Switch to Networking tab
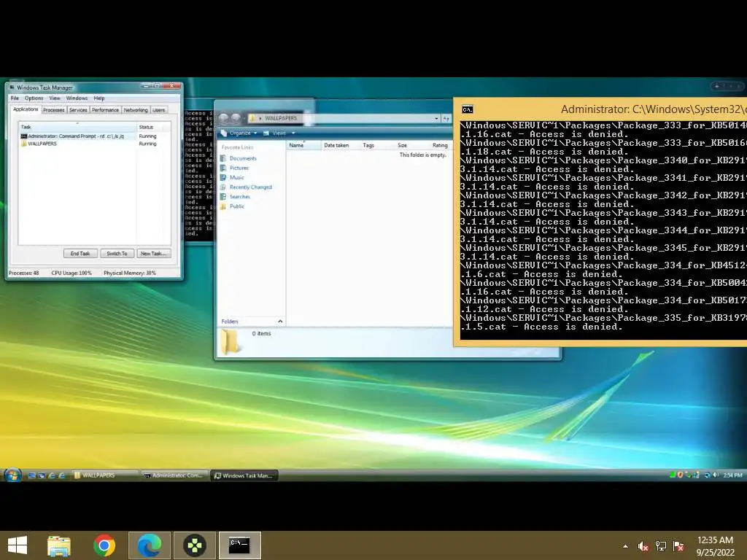 tap(136, 110)
